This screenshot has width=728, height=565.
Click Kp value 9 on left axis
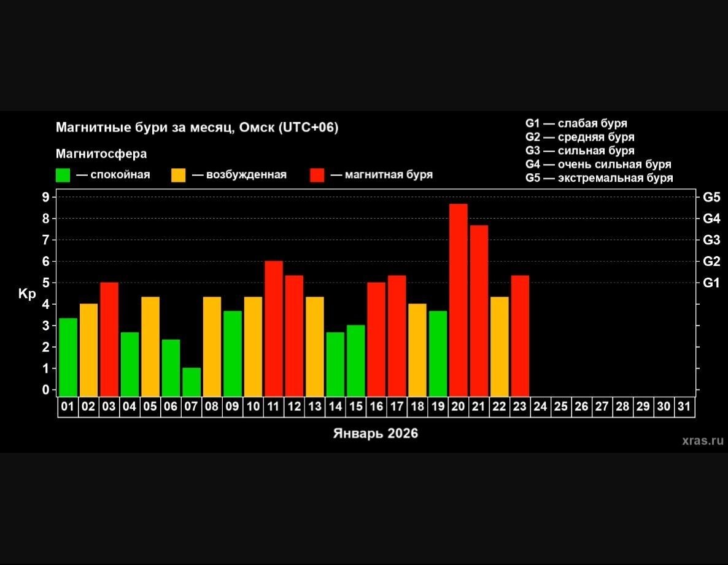(45, 197)
